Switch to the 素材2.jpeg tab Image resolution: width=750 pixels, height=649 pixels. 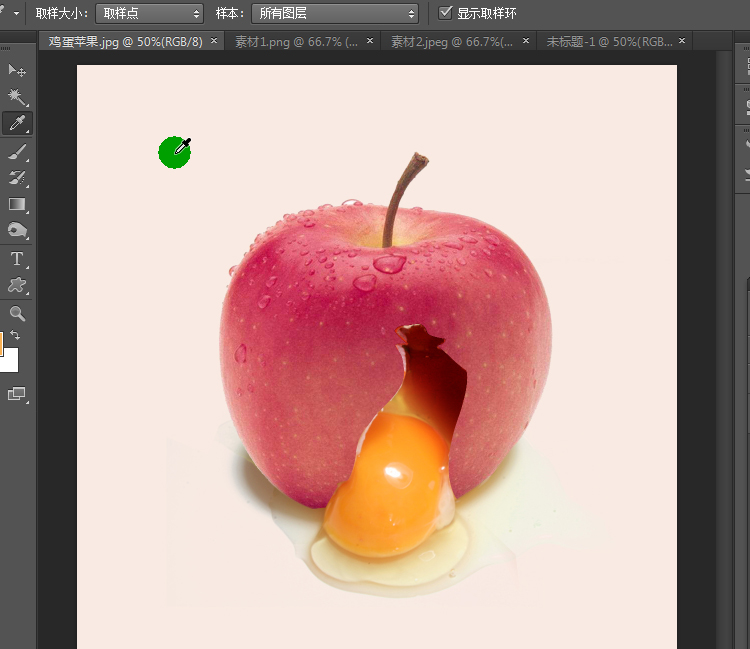(x=452, y=42)
